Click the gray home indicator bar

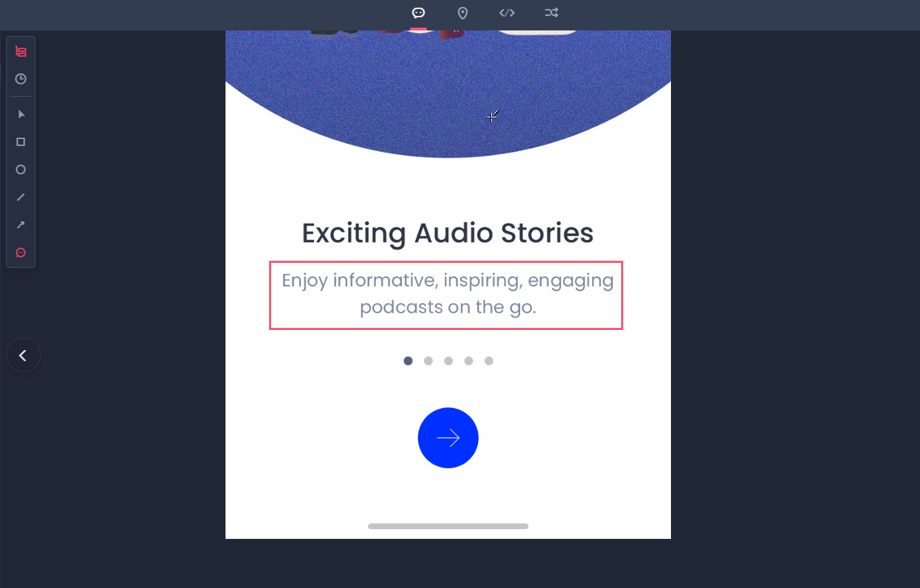(x=448, y=526)
